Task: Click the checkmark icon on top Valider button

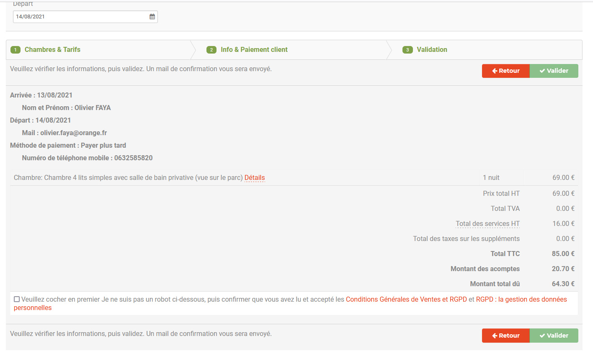Action: [x=542, y=71]
